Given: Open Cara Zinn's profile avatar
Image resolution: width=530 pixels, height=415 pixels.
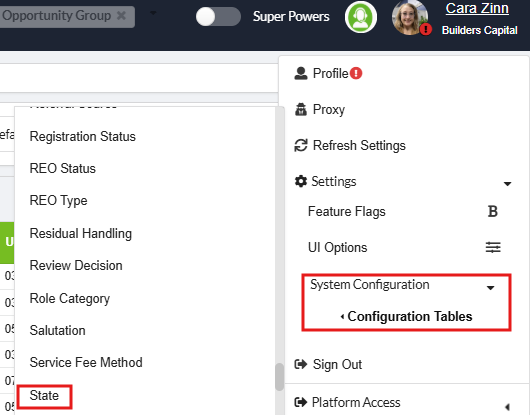Looking at the screenshot, I should coord(410,18).
